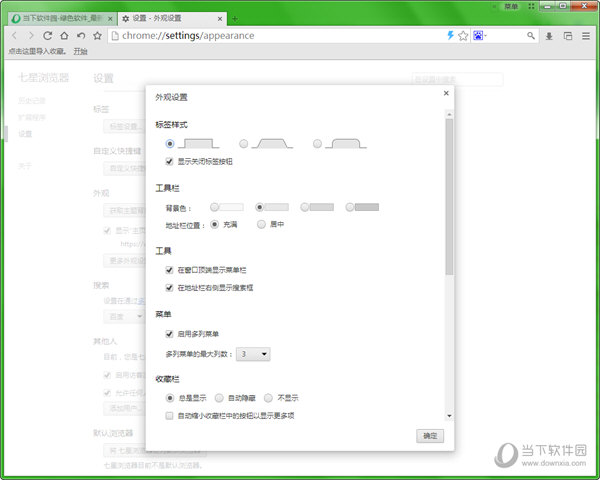Select 总是显示 for bookmarks bar
600x480 pixels.
(x=170, y=398)
